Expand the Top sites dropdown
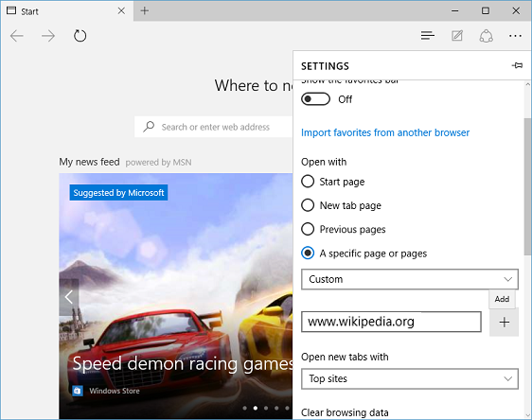The width and height of the screenshot is (532, 420). (410, 378)
